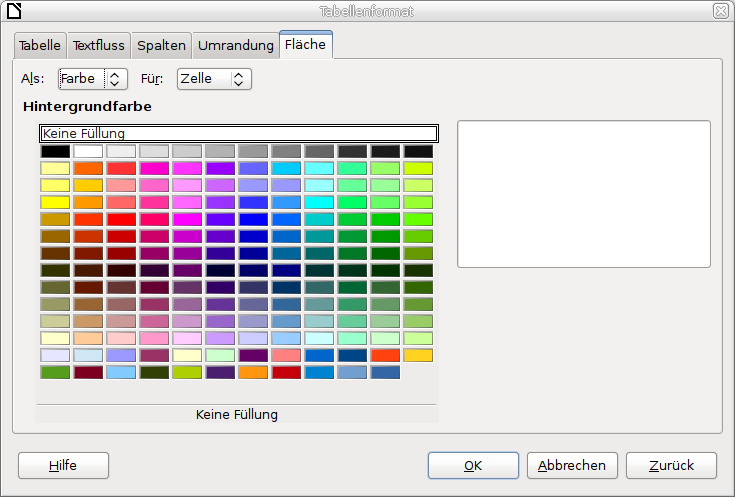The height and width of the screenshot is (497, 735).
Task: Click the white background color preview box
Action: click(584, 194)
